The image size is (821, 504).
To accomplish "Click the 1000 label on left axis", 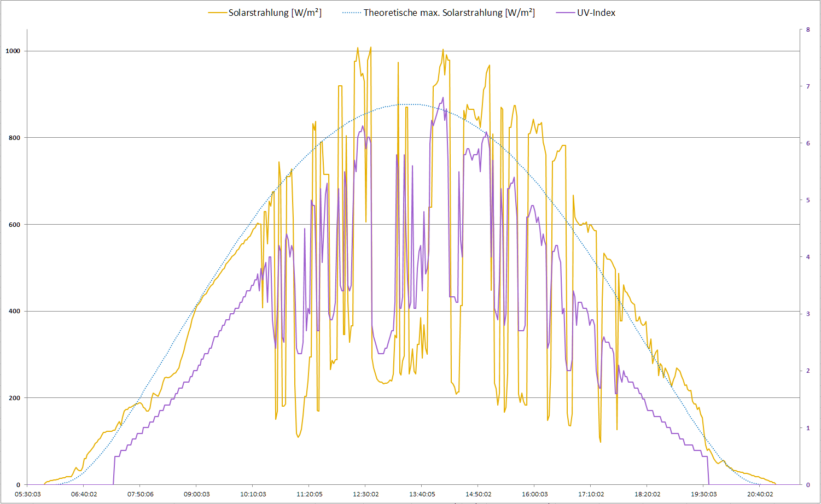I will pos(13,51).
